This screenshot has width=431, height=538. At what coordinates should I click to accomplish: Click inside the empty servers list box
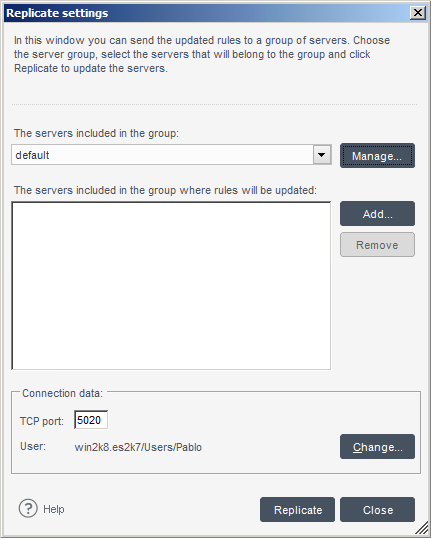pos(171,286)
